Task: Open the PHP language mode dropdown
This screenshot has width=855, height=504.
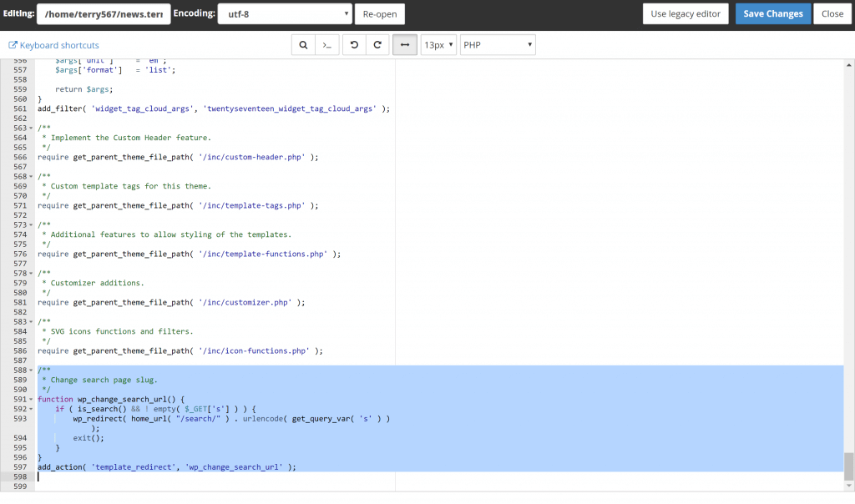Action: (498, 45)
